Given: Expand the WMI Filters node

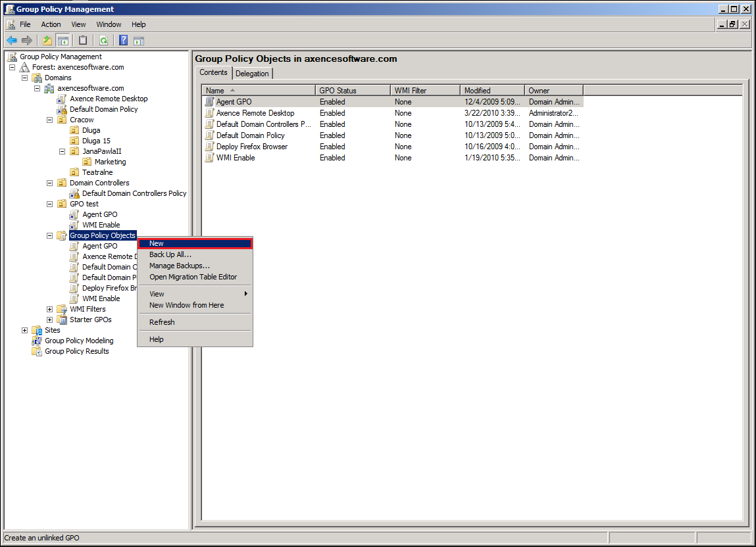Looking at the screenshot, I should point(50,309).
